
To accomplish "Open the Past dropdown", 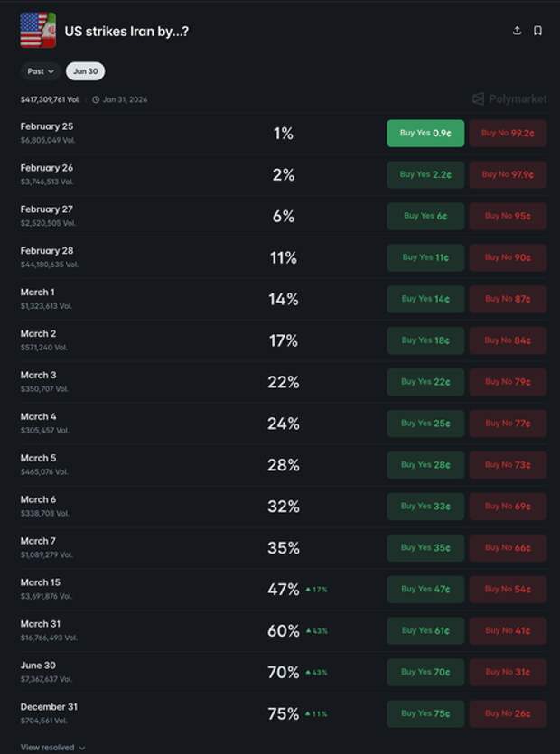I will click(41, 71).
